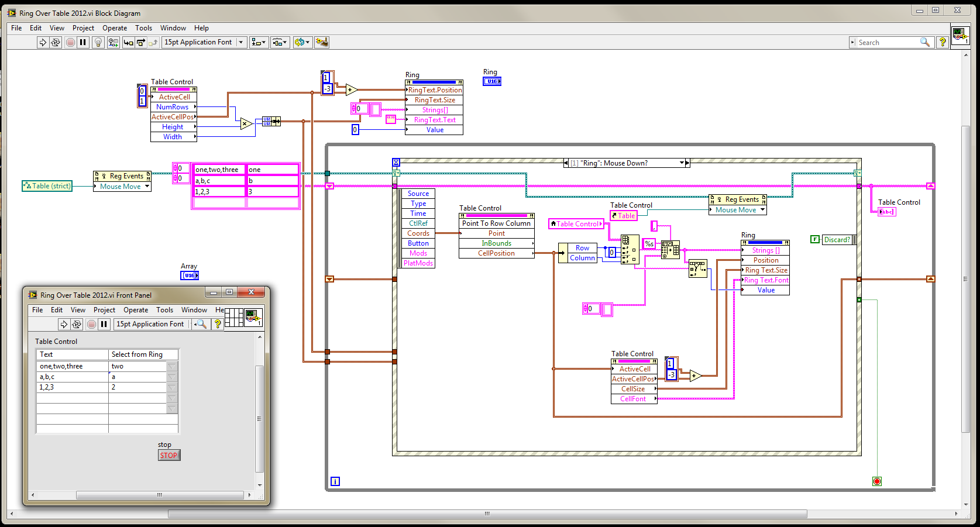
Task: Open the Operate menu in block diagram
Action: [x=114, y=28]
